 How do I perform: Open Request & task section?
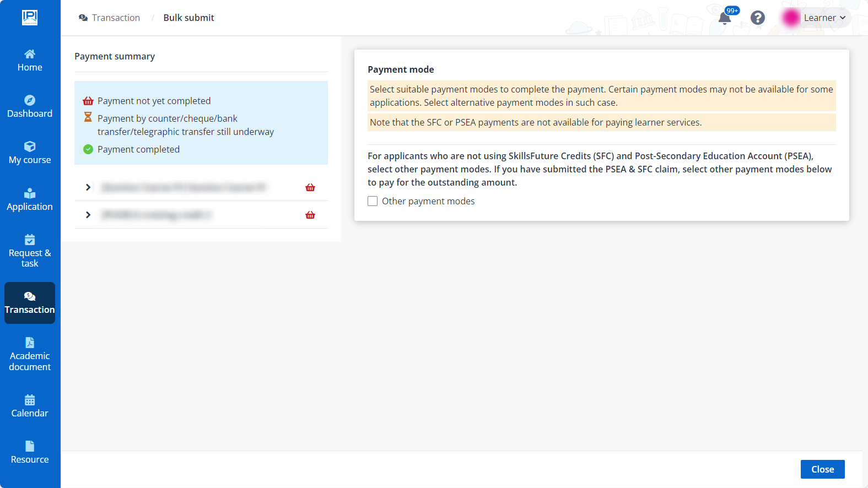[x=30, y=252]
